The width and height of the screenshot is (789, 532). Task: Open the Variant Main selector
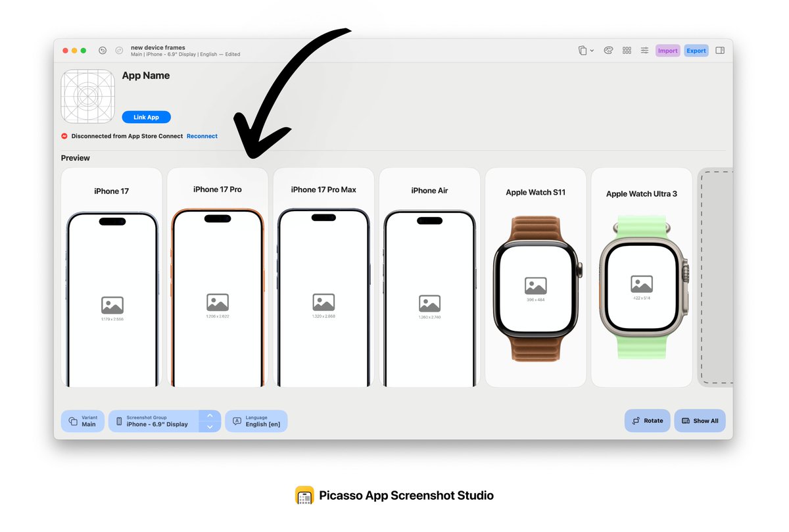coord(83,421)
